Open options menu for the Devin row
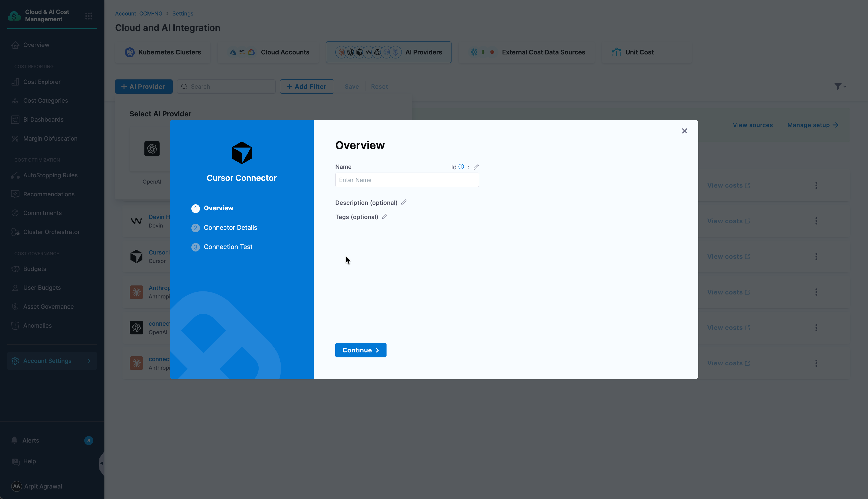 point(816,221)
